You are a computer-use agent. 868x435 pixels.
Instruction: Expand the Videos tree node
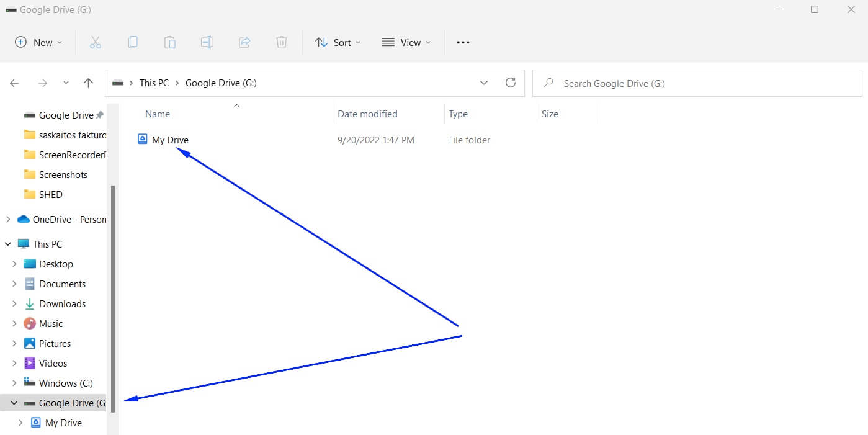14,364
